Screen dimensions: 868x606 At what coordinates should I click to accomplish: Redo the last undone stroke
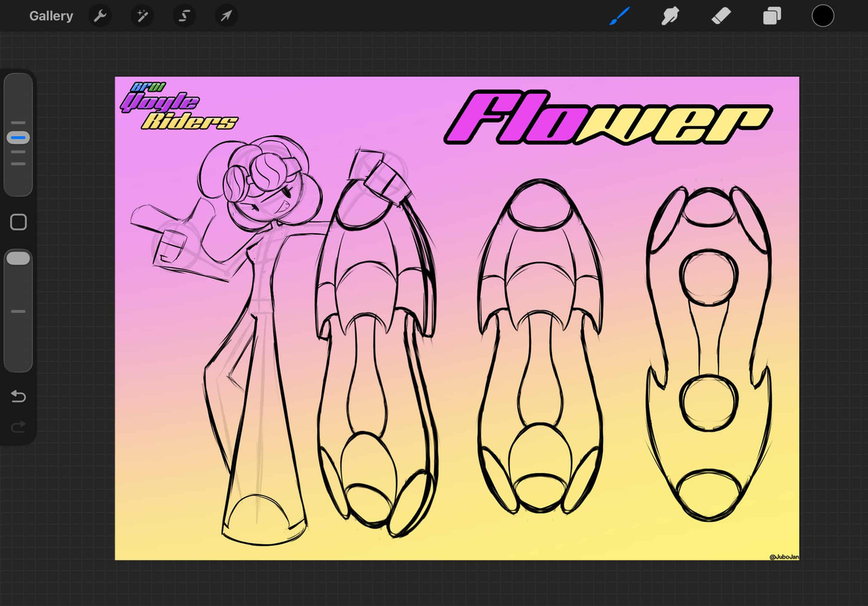point(18,426)
